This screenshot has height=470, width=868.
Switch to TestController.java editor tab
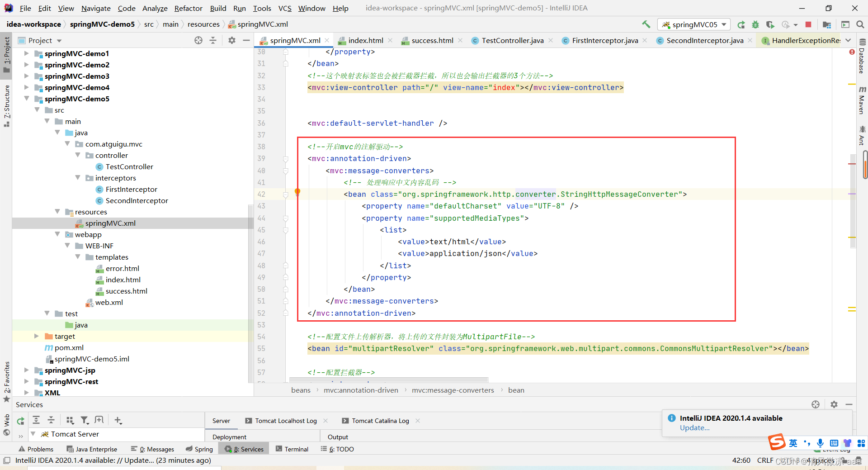tap(512, 40)
